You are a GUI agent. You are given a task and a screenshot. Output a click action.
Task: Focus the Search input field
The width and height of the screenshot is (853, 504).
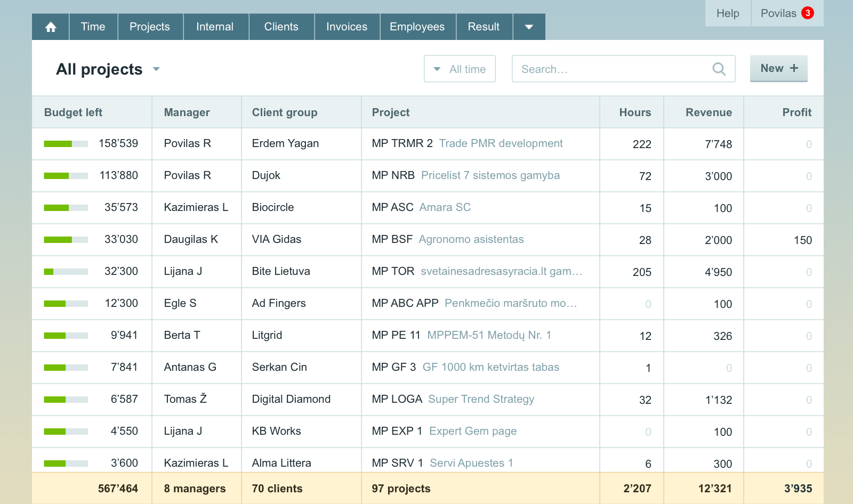click(x=613, y=69)
